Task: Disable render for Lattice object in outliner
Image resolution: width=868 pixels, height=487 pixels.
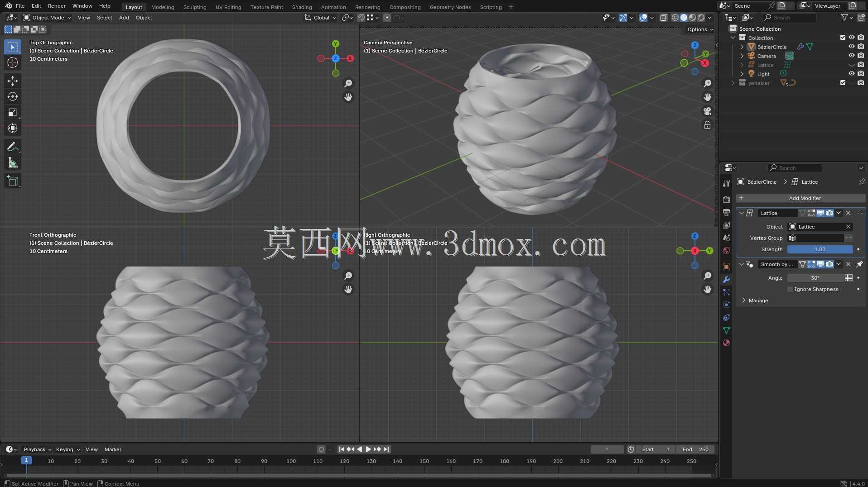Action: click(x=860, y=65)
